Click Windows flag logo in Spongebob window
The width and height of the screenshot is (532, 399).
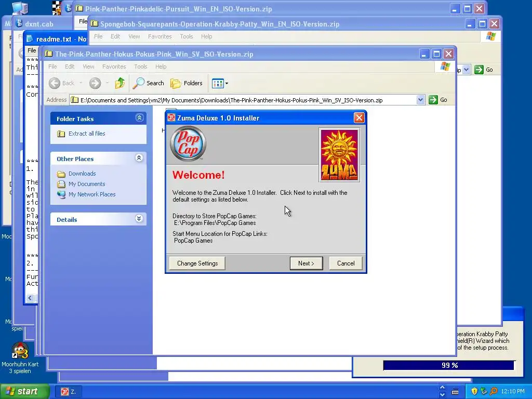[x=490, y=36]
